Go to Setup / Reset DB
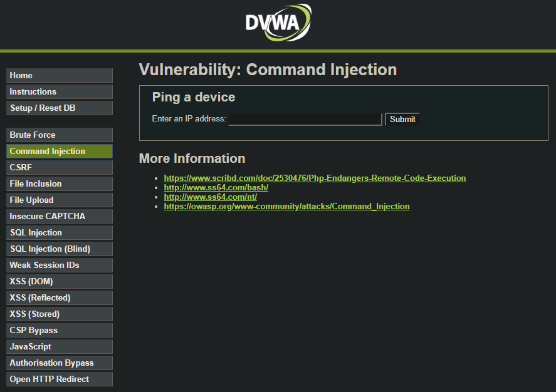Viewport: 556px width, 392px height. coord(60,108)
